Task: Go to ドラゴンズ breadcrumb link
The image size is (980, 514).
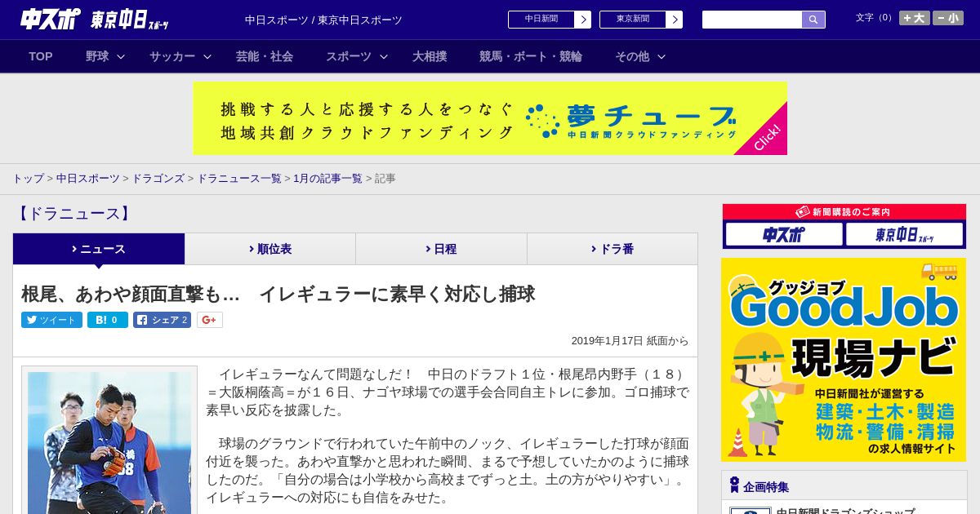Action: (158, 178)
